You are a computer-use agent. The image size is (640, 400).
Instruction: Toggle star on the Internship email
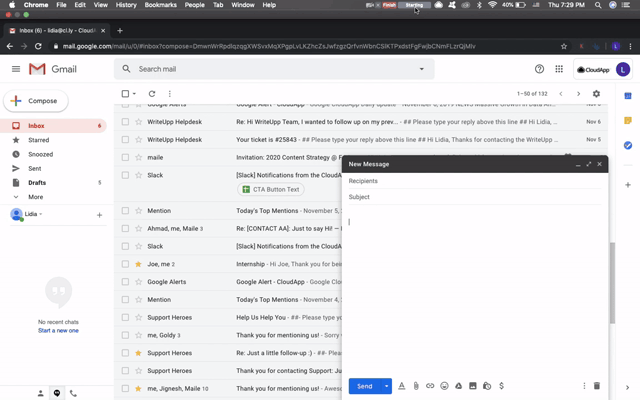[139, 264]
